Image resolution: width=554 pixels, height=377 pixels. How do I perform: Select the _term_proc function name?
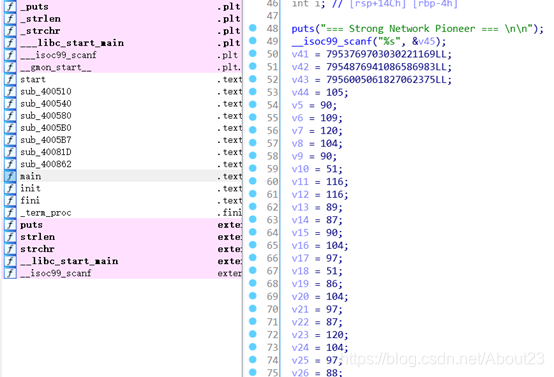(x=46, y=212)
